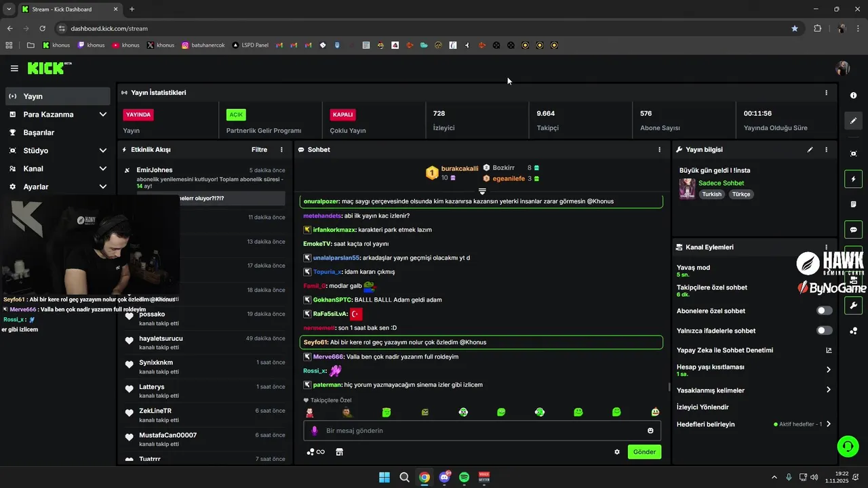Screen dimensions: 868x488
Task: Open Takipçilere özel sohbet setting
Action: (x=712, y=291)
